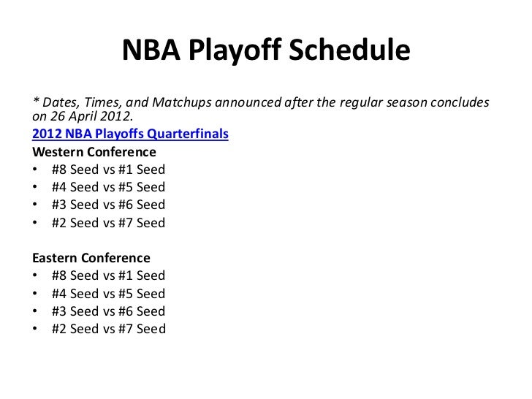The image size is (532, 399).
Task: Click Eastern Conference #8 Seed vs #1 Seed
Action: 109,275
